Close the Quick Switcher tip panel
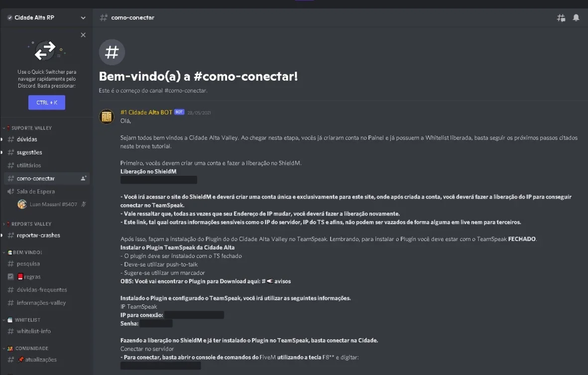 pos(83,35)
